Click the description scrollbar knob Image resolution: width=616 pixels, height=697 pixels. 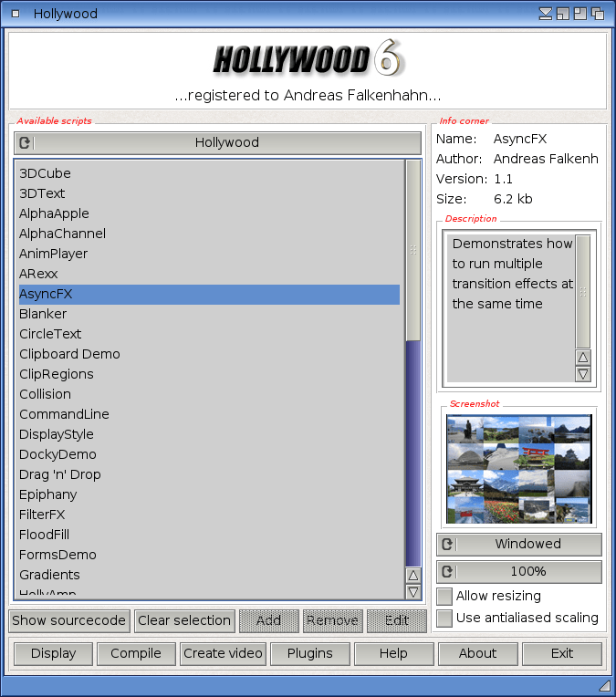(582, 292)
